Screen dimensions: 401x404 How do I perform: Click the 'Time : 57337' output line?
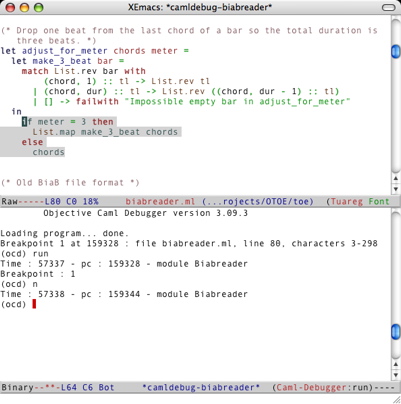pyautogui.click(x=124, y=264)
